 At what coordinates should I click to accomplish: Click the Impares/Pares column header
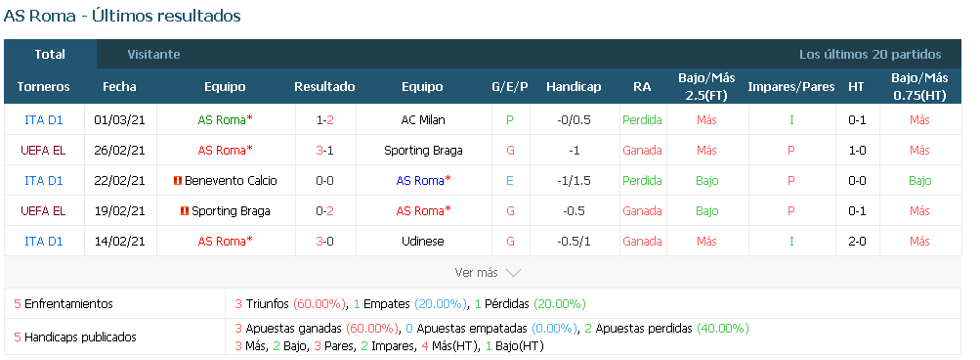[791, 86]
